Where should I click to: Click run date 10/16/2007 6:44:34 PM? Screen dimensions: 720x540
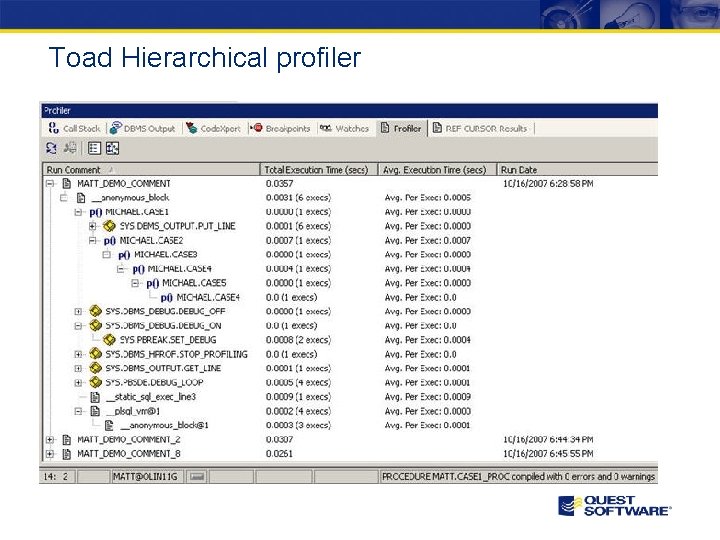click(x=548, y=439)
